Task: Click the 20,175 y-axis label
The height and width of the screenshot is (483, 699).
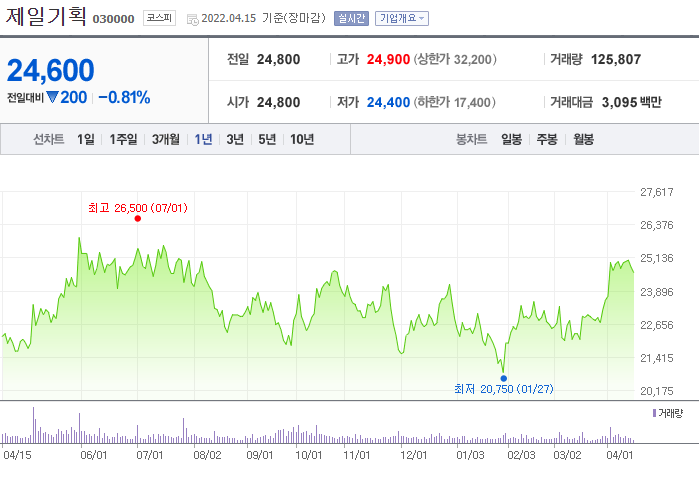Action: (657, 391)
